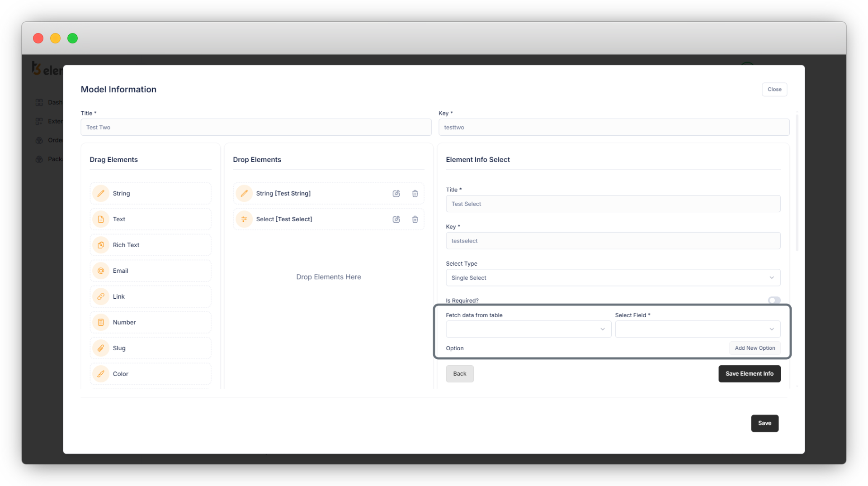This screenshot has height=486, width=868.
Task: Click the edit icon for String [Test String]
Action: coord(396,194)
